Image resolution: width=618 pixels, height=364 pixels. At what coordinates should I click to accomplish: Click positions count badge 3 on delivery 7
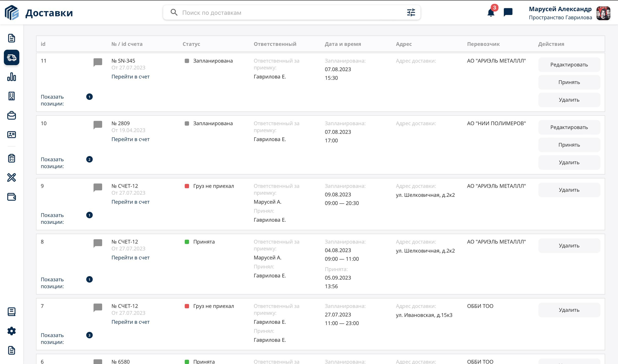click(x=89, y=335)
